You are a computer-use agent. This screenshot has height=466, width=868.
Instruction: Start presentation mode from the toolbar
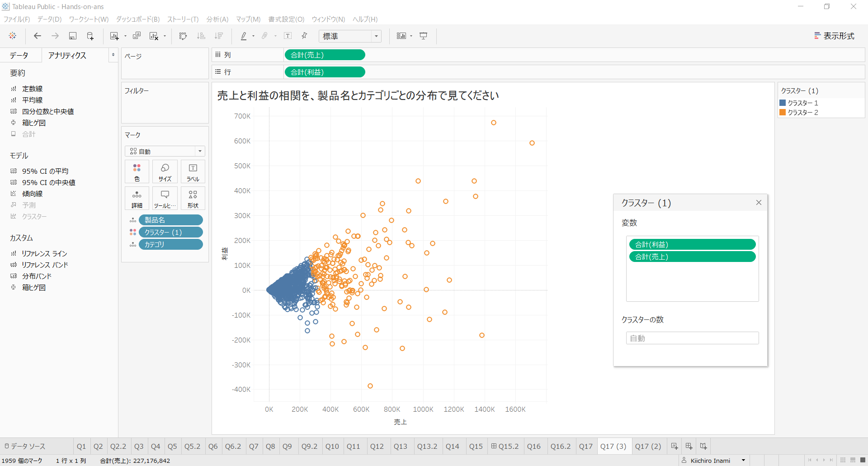424,36
